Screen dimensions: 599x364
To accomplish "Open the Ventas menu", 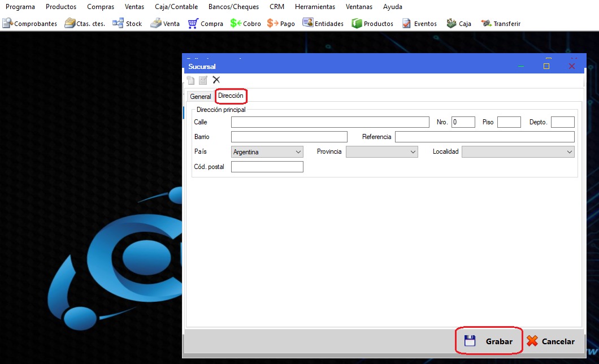I will [x=134, y=7].
